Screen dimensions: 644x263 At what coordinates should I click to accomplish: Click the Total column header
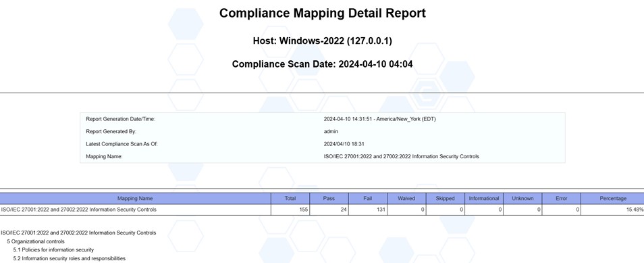tap(290, 198)
